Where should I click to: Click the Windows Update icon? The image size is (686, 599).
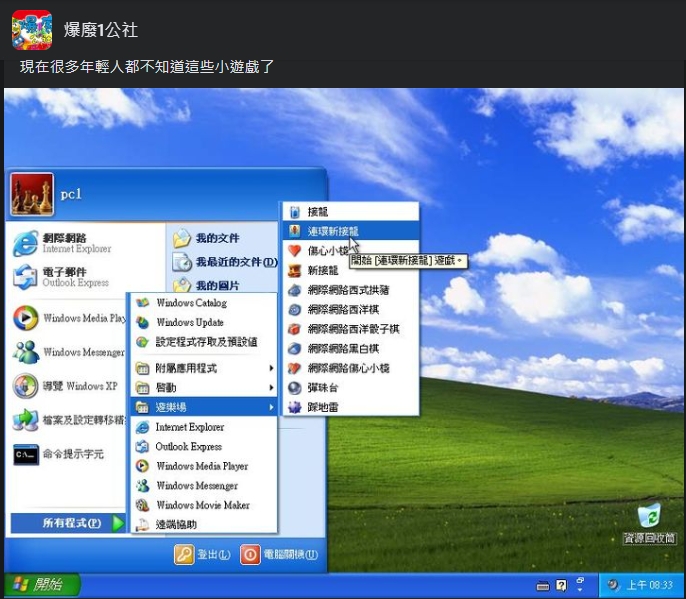142,322
